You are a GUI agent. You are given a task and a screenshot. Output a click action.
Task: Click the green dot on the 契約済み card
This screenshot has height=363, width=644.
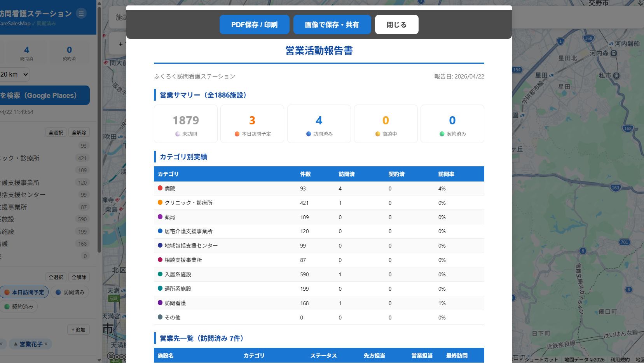coord(441,134)
